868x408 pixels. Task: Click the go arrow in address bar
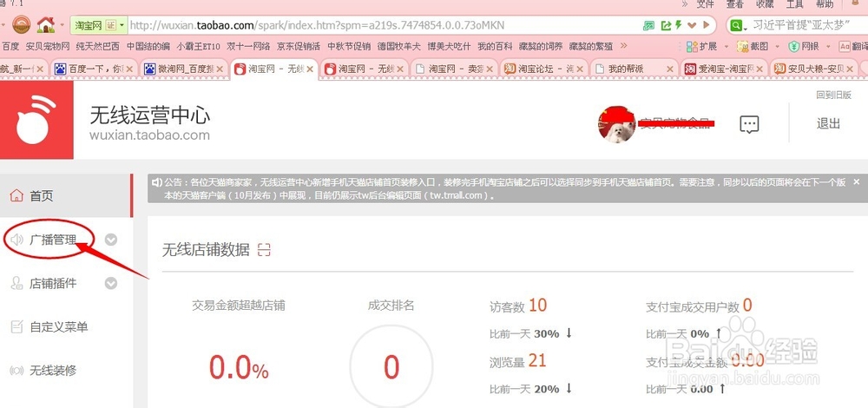pyautogui.click(x=706, y=25)
